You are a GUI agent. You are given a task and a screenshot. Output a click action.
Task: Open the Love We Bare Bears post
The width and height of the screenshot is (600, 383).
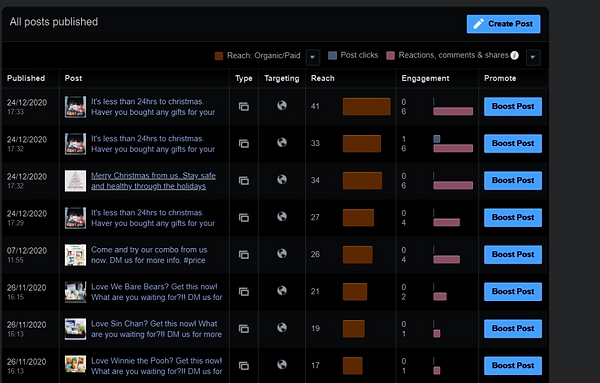pos(156,292)
